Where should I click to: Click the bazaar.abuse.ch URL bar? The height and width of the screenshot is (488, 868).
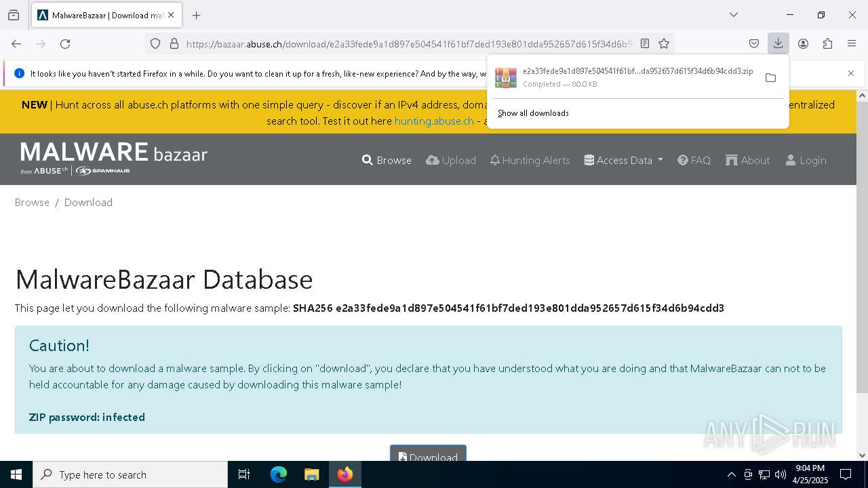click(x=410, y=43)
